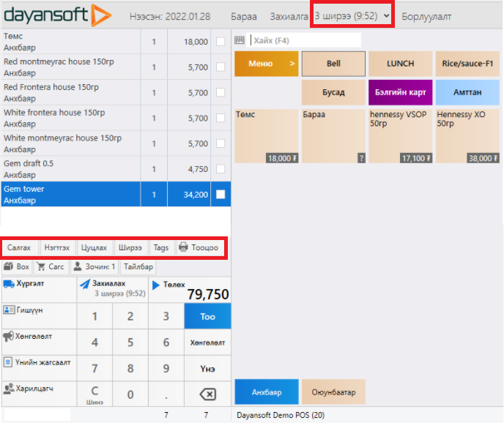
Task: Click the delivery truck Хүргэлт icon
Action: tap(9, 284)
